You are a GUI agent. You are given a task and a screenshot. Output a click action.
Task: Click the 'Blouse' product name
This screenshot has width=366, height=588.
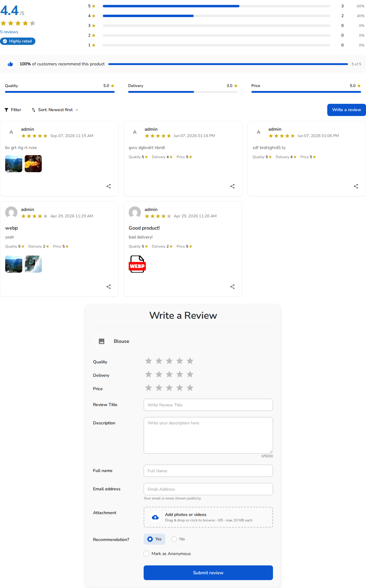[x=121, y=341]
